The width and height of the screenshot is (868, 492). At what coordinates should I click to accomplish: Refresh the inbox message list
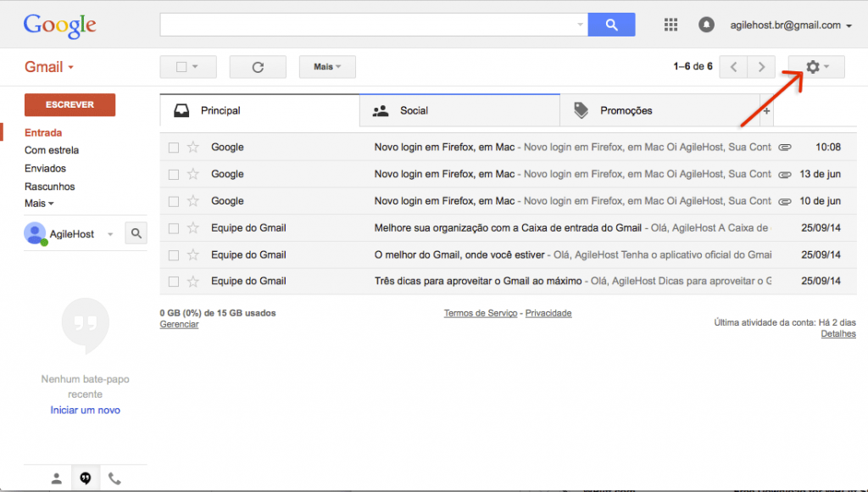click(258, 67)
